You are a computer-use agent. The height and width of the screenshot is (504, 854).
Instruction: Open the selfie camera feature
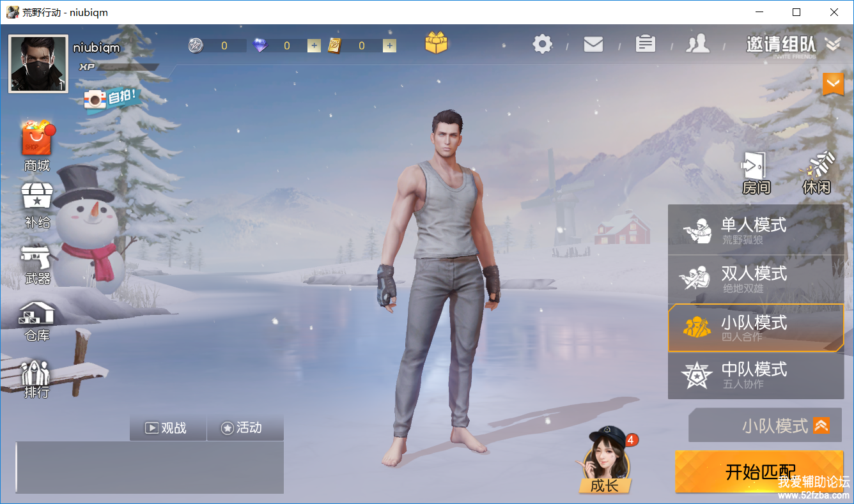pos(111,99)
